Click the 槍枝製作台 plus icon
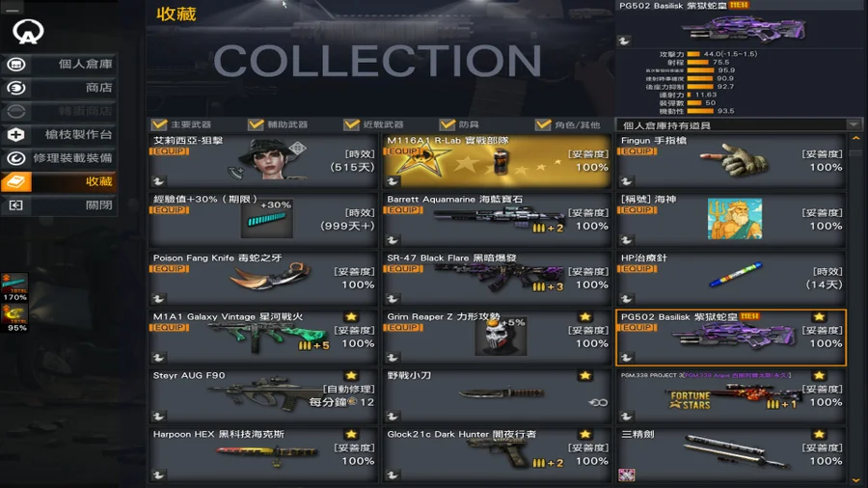 pos(16,134)
